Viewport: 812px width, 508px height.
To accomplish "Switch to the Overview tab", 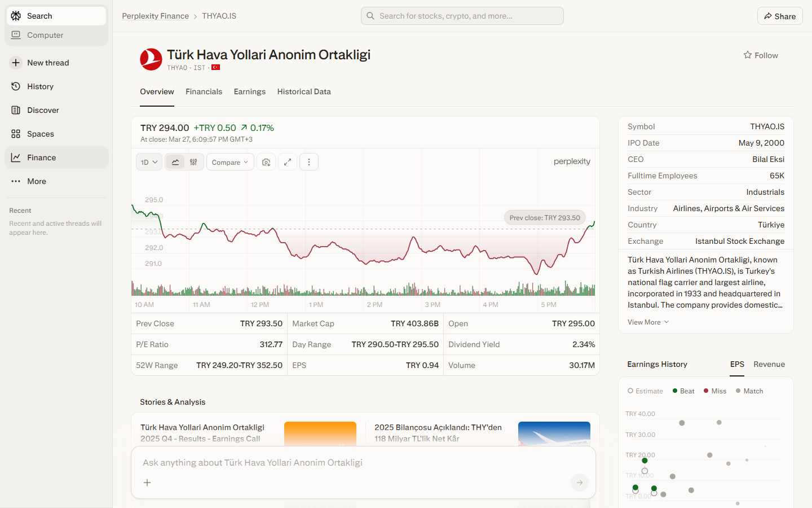I will [157, 91].
